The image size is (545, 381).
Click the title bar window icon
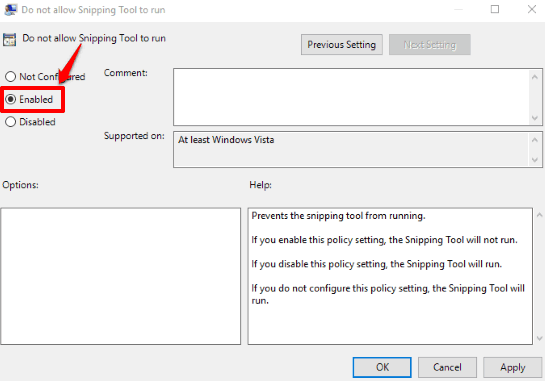10,9
